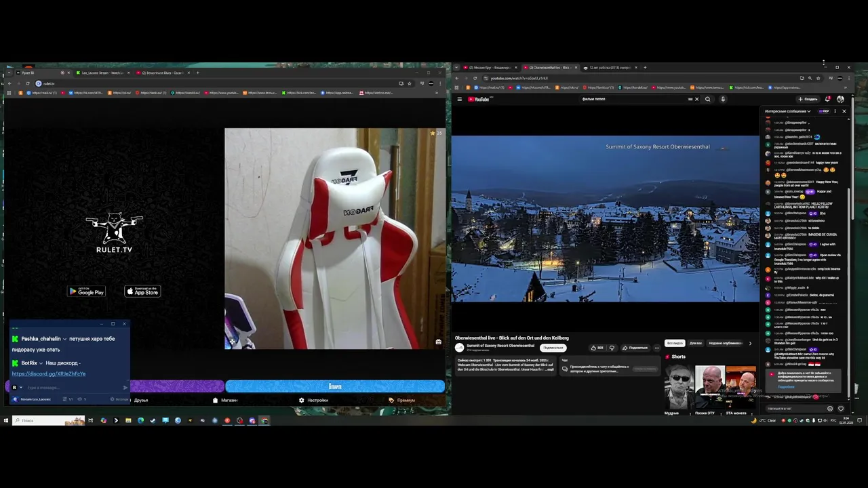Open Магазин section on rulet.tv
This screenshot has height=488, width=868.
point(225,400)
